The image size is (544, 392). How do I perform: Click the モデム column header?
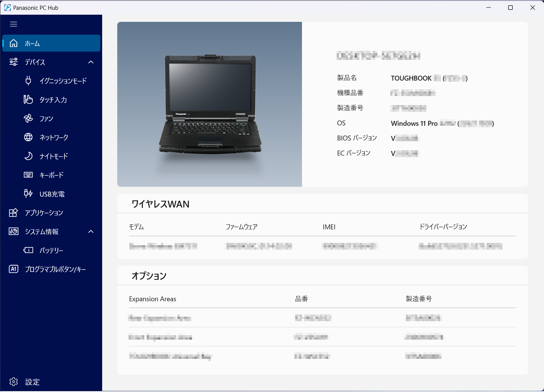click(x=136, y=227)
